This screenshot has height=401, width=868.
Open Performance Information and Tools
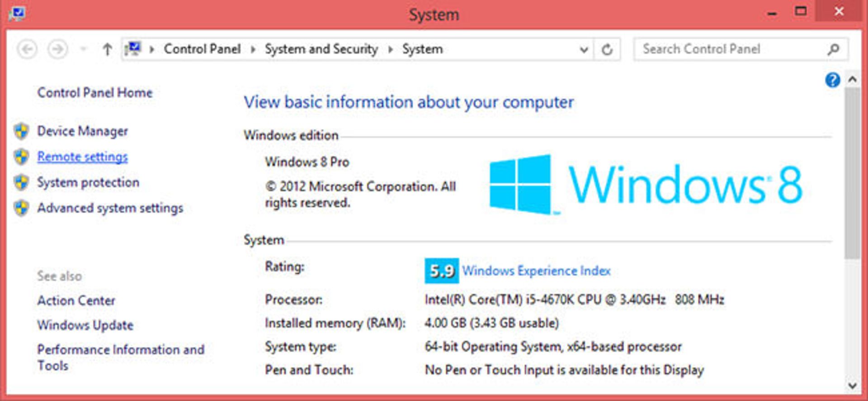coord(121,358)
